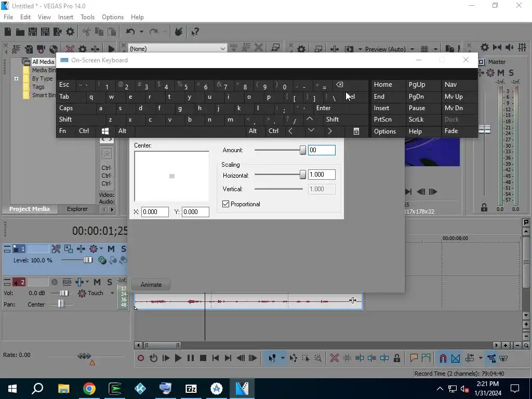The image size is (532, 399).
Task: Expand the By Type media bin
Action: (16, 79)
